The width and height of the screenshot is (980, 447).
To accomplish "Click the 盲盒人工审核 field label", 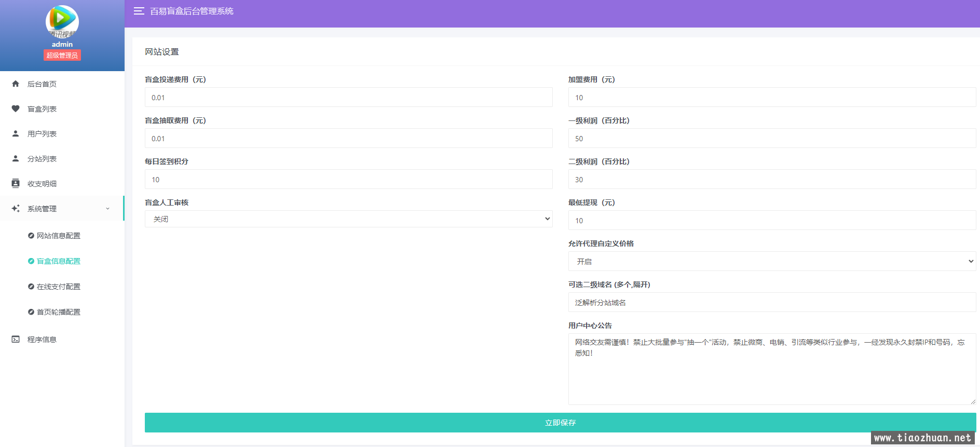I will coord(167,202).
